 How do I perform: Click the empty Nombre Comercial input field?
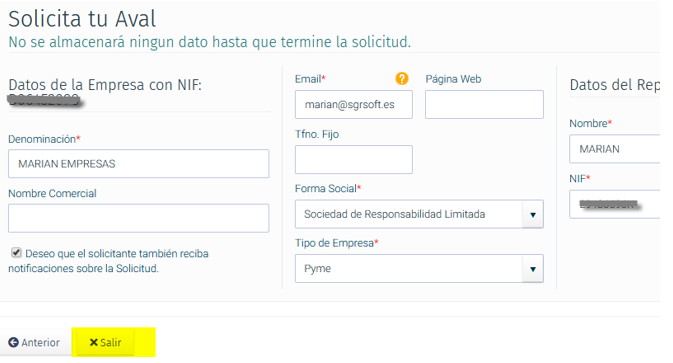tap(139, 218)
